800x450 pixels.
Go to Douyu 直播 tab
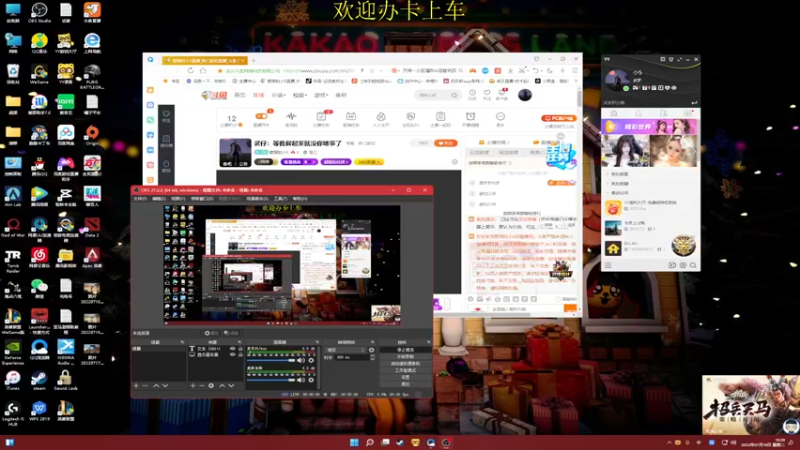(259, 95)
